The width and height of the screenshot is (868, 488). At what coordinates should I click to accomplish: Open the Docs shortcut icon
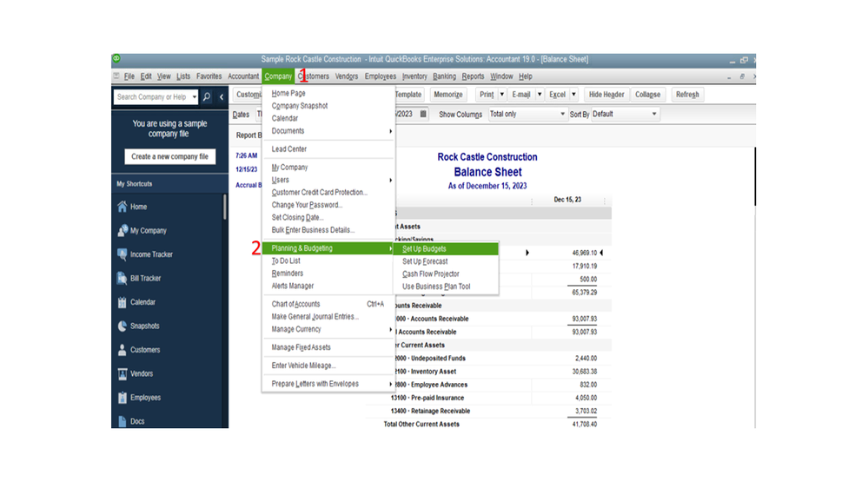tap(123, 421)
